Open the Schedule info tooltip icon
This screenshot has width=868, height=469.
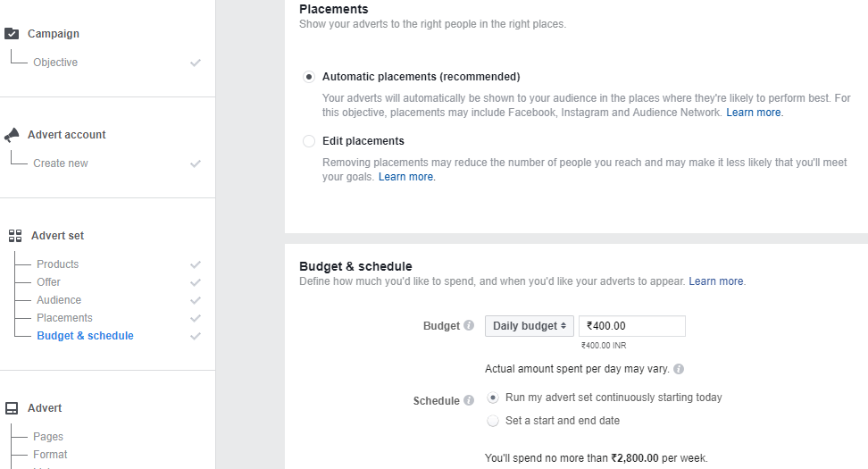click(x=469, y=400)
